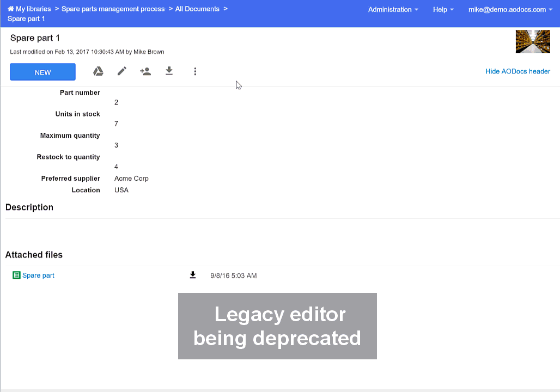Download the Spare part attachment
The width and height of the screenshot is (560, 392).
(193, 275)
